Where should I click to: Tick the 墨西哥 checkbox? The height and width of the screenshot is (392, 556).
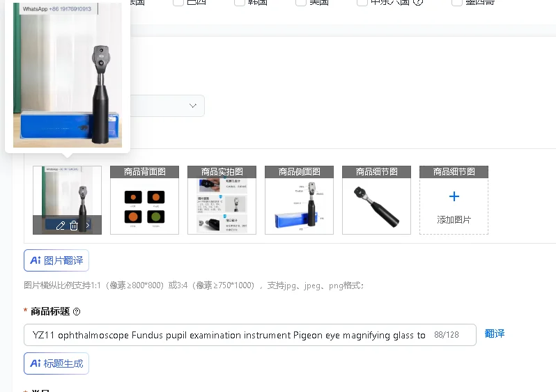457,2
